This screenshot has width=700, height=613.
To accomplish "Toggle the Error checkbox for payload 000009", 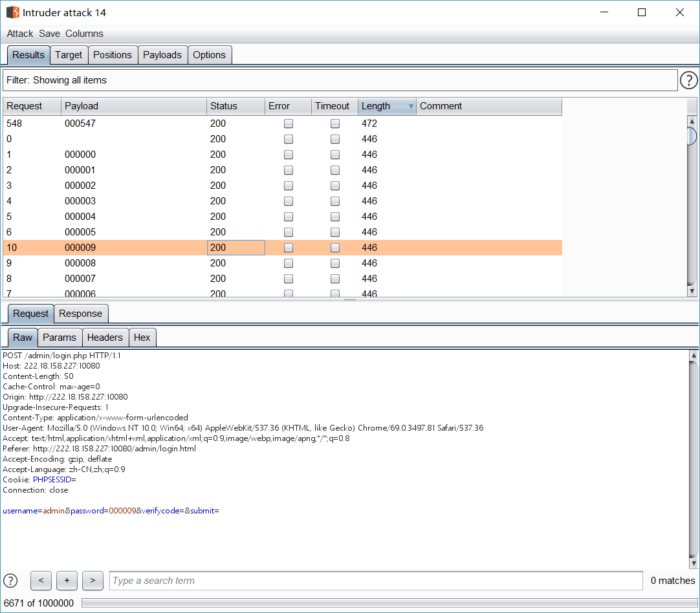I will 289,248.
